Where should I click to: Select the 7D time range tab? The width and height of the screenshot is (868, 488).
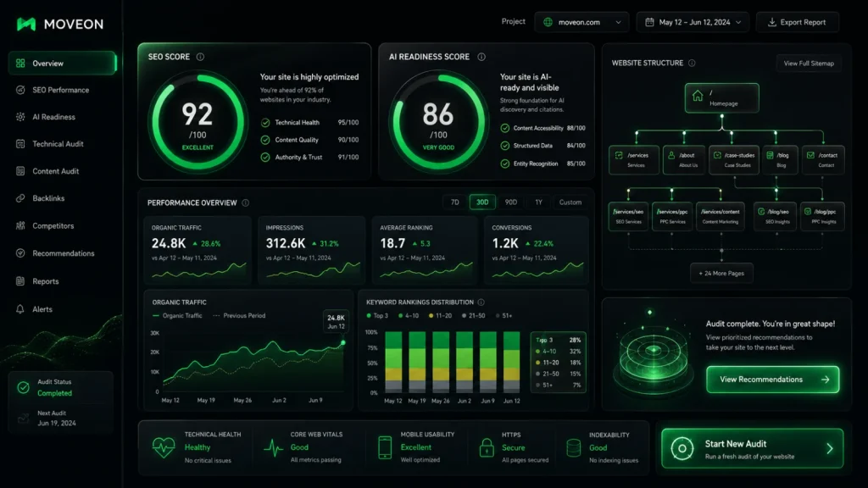point(454,202)
